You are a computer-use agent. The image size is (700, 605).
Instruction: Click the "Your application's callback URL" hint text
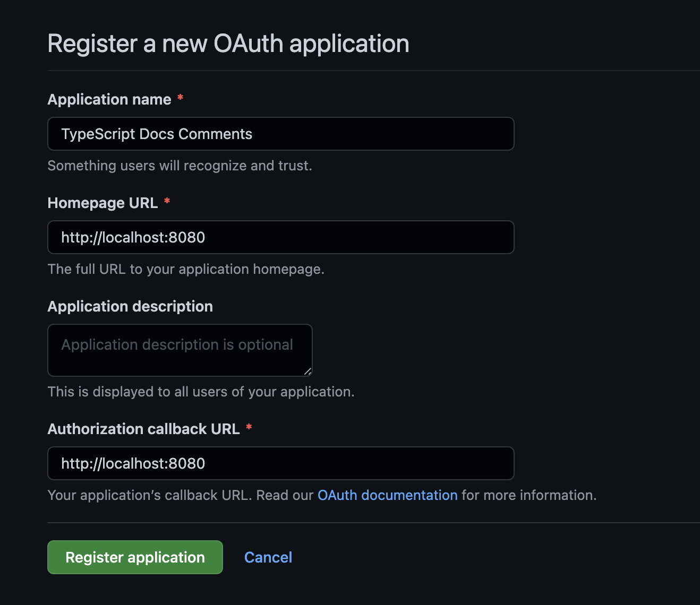(149, 495)
